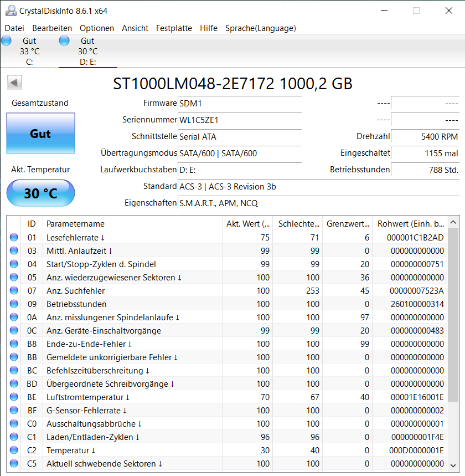This screenshot has height=476, width=465.
Task: Click the Betriebsstunden field 788 Std.
Action: pos(425,170)
